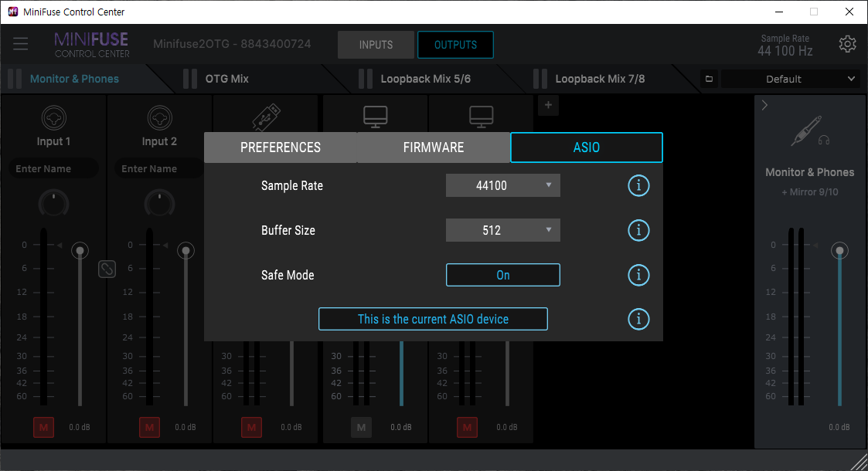Click the preset folder icon beside Default
The image size is (868, 471).
pos(709,79)
